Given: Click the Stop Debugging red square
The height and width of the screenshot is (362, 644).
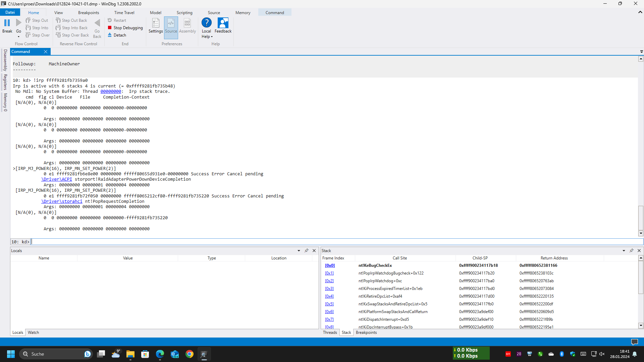Looking at the screenshot, I should (110, 28).
